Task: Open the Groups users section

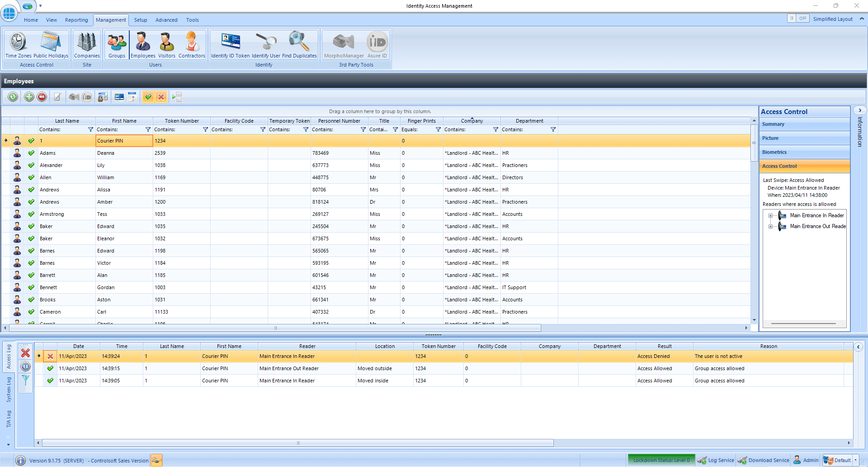Action: coord(117,45)
